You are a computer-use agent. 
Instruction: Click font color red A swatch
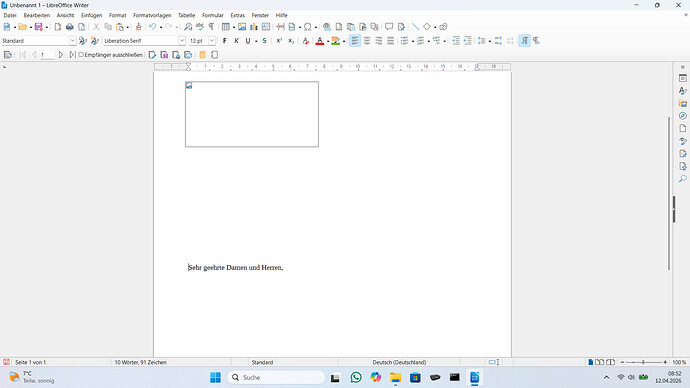pos(320,41)
